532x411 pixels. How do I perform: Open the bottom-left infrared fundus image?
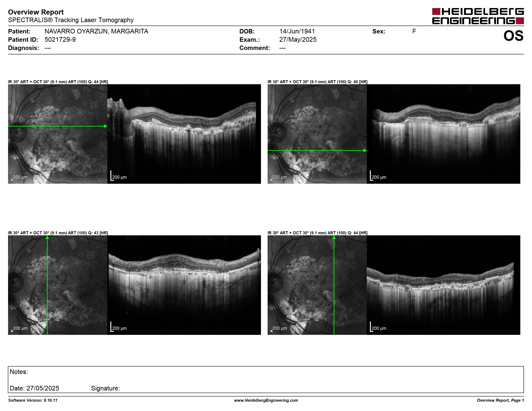coord(58,285)
